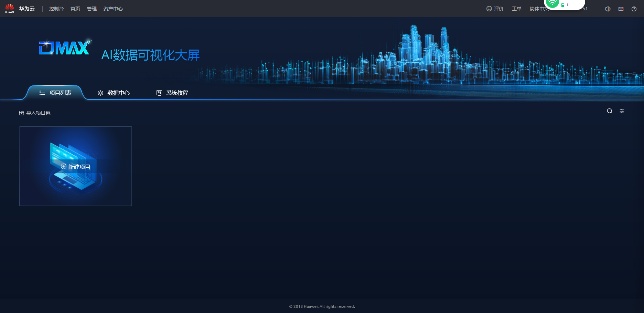Click the 导入项目包 button

pyautogui.click(x=35, y=113)
